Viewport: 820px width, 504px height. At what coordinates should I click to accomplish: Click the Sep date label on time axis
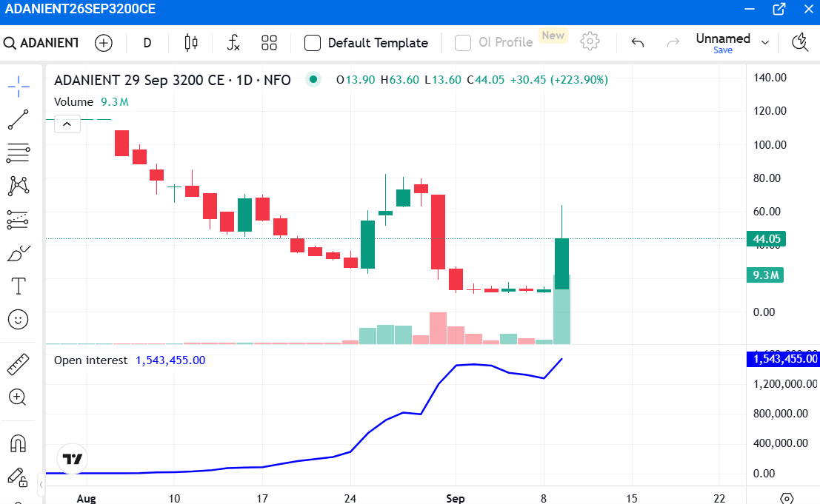click(456, 498)
